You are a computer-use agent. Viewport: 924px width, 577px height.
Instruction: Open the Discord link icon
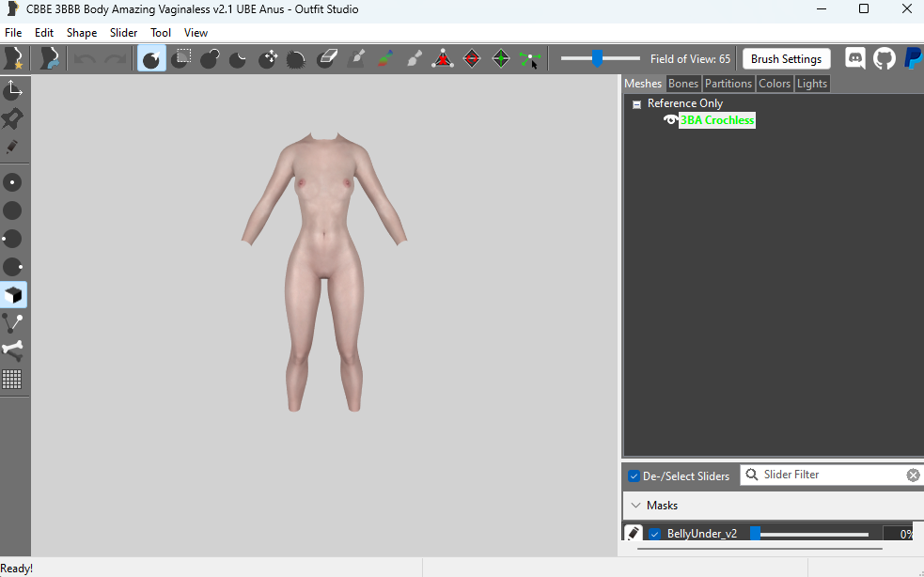(x=855, y=58)
